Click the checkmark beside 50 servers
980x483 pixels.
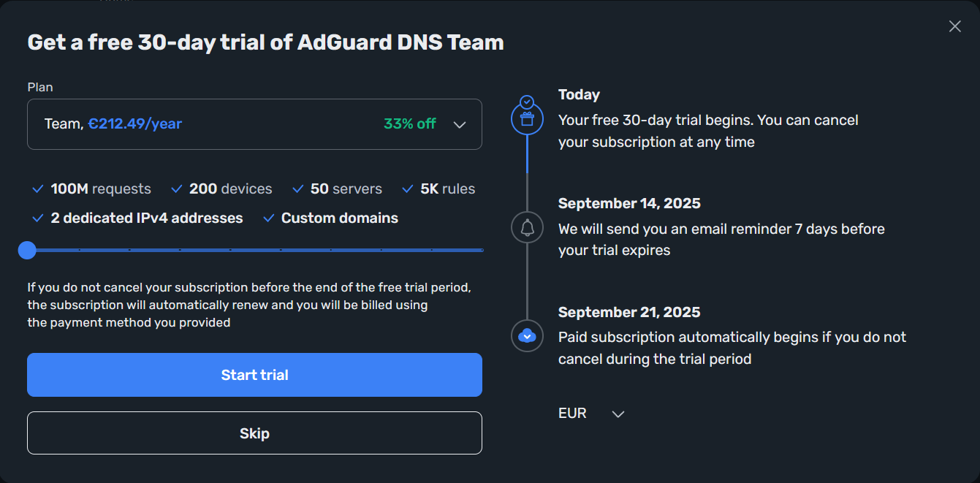tap(297, 189)
